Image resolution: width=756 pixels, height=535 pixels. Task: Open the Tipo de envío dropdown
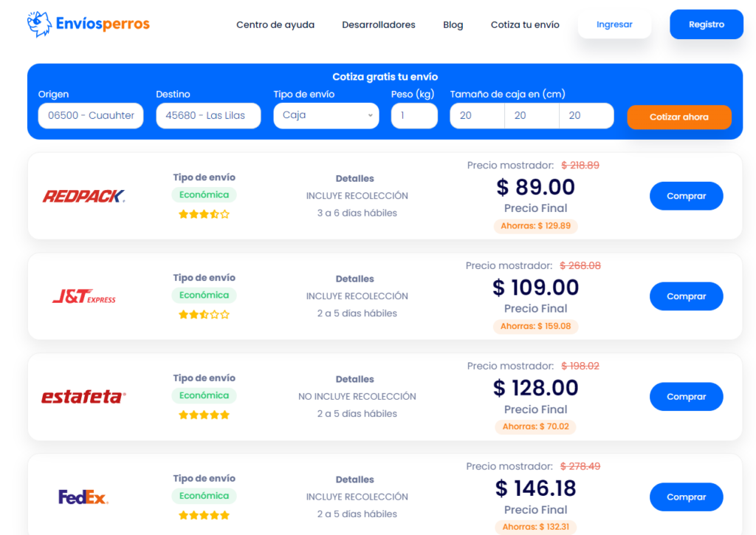(x=326, y=116)
